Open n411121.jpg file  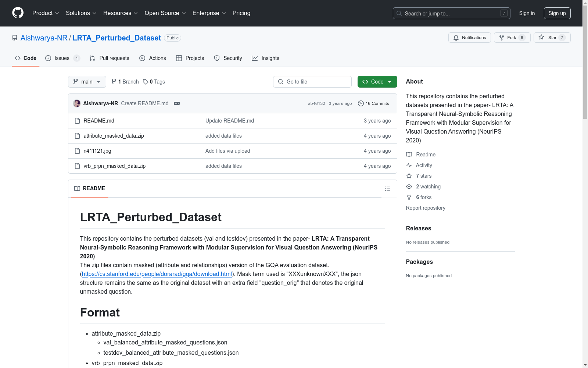[x=97, y=151]
